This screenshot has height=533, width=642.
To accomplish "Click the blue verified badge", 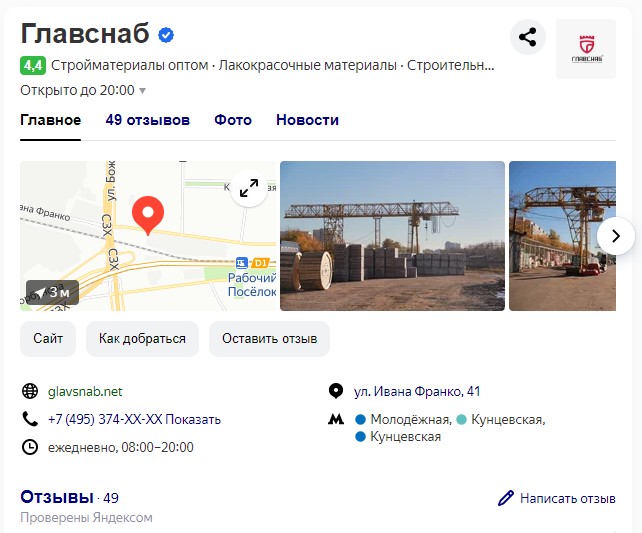I will (166, 35).
